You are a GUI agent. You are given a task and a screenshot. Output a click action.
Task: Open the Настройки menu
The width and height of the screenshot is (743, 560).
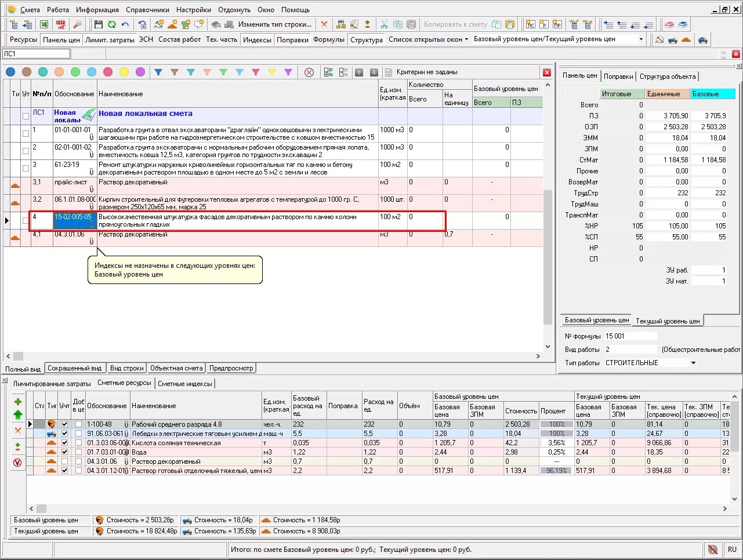(194, 10)
